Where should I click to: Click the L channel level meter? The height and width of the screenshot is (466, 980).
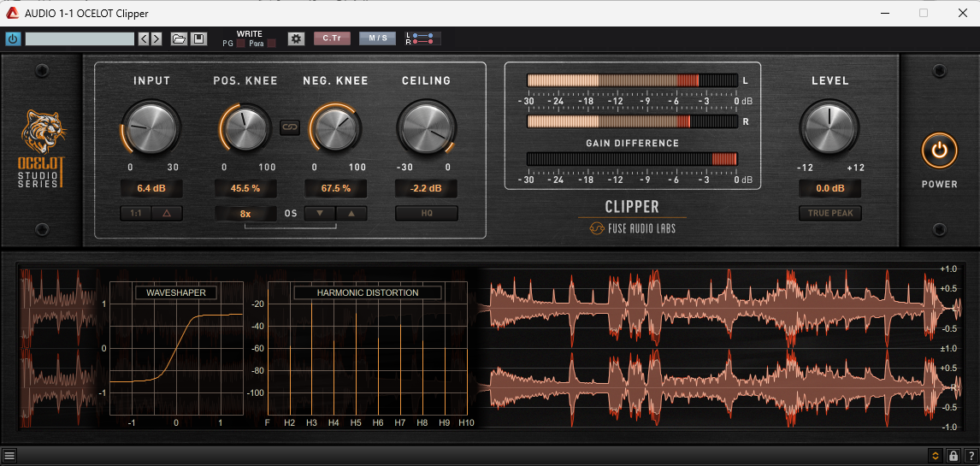pos(632,80)
